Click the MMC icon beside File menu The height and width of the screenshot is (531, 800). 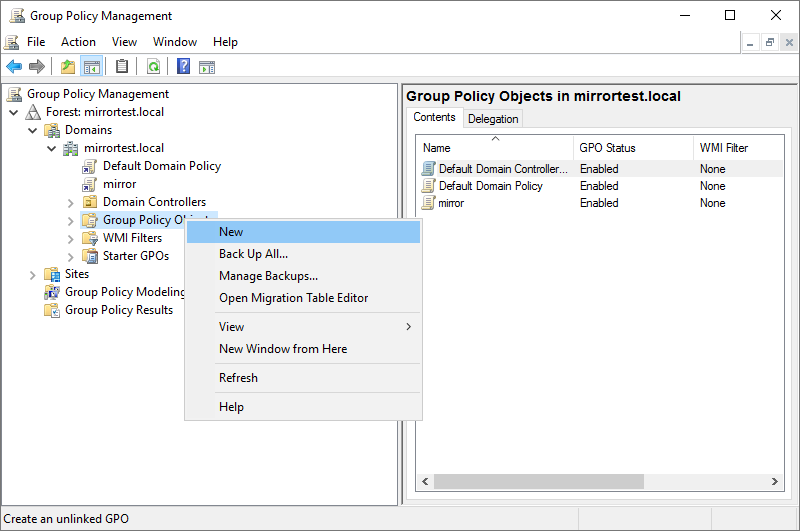click(12, 42)
